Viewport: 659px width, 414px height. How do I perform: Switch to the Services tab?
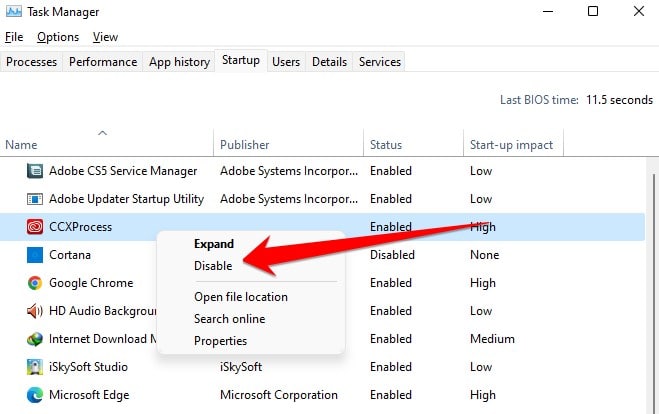tap(380, 62)
